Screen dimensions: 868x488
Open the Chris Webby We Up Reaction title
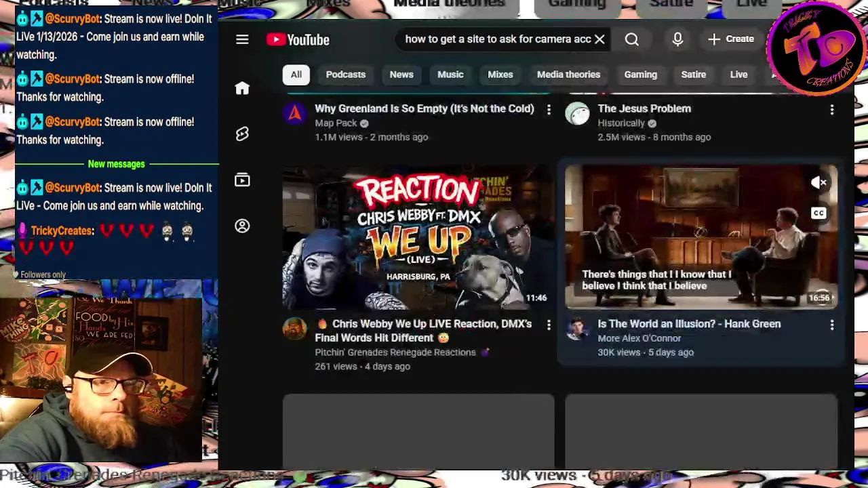click(x=424, y=331)
